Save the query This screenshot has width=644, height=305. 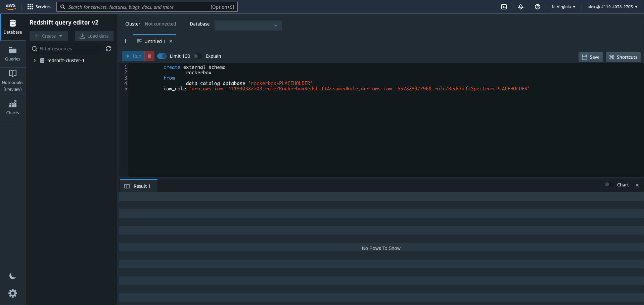[x=591, y=57]
